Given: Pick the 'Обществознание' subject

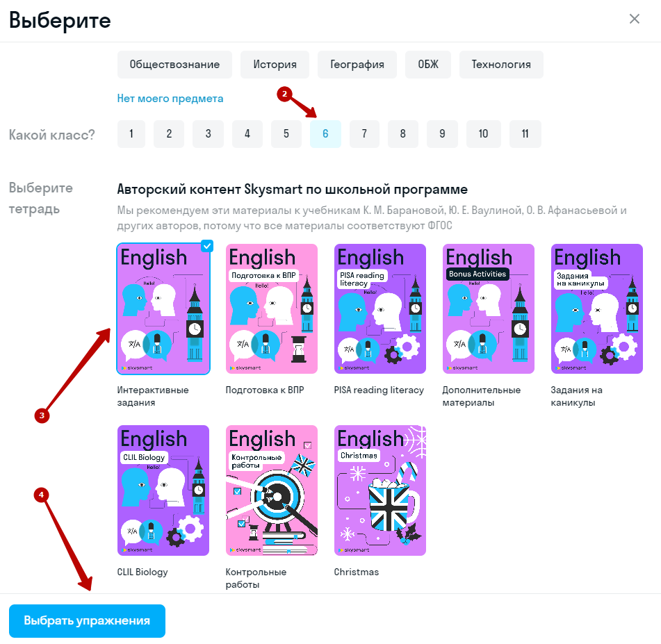Looking at the screenshot, I should [174, 65].
